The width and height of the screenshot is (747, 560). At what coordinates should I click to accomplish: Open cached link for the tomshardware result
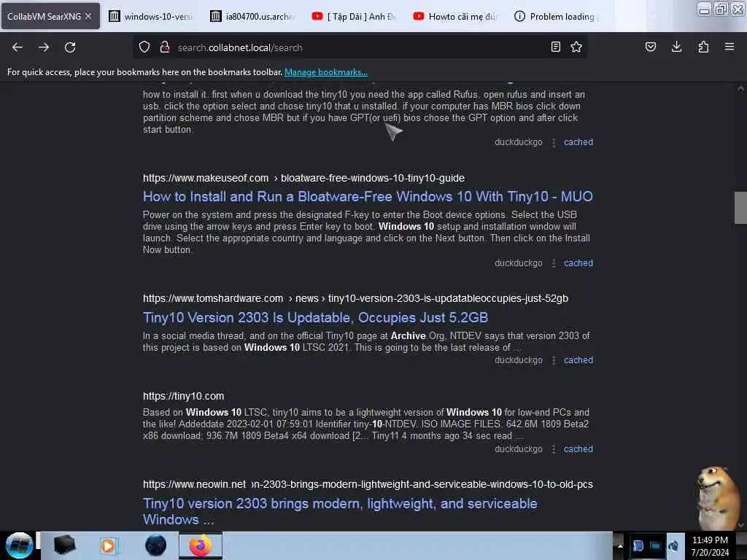click(578, 360)
